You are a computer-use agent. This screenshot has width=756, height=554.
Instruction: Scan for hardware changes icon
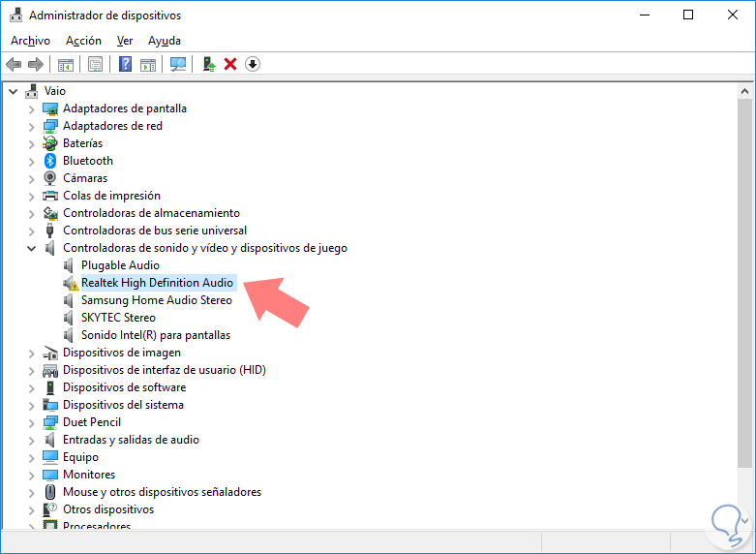178,64
